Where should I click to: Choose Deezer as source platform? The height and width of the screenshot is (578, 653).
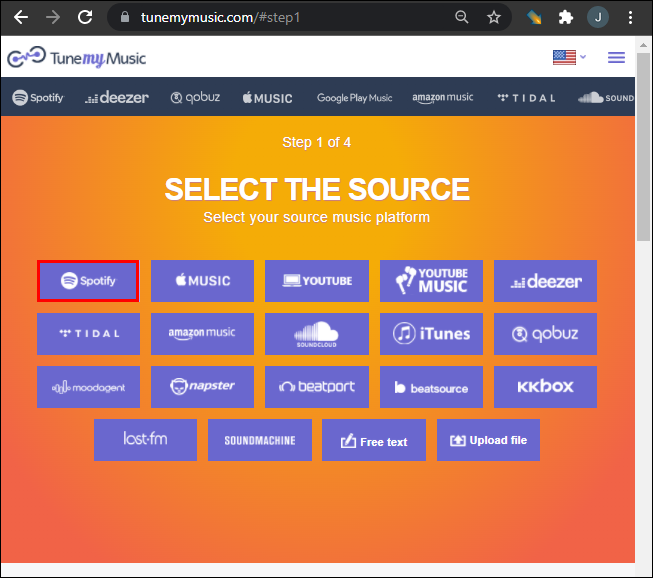[x=545, y=281]
